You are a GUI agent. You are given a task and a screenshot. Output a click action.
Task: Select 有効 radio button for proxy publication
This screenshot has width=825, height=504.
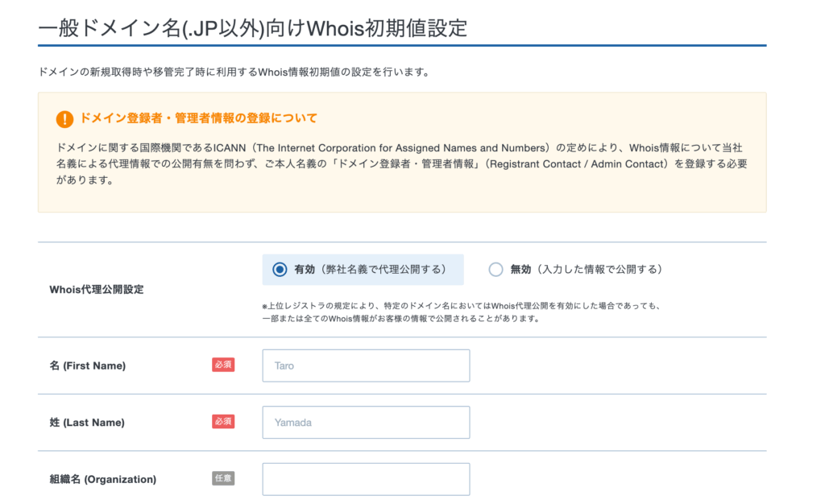[280, 270]
